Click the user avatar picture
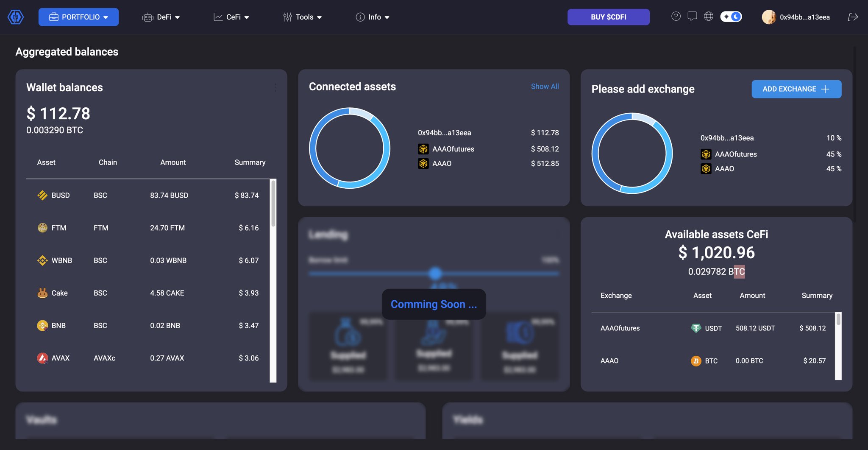This screenshot has width=868, height=450. (769, 17)
